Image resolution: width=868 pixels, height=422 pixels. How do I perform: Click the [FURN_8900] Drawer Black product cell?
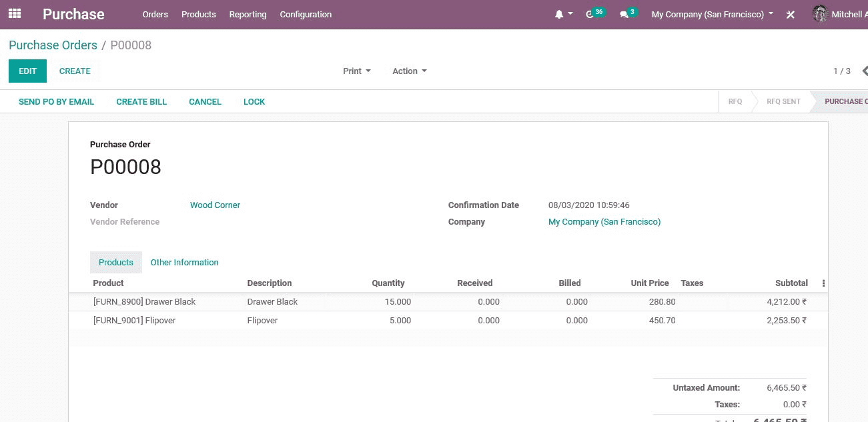tap(145, 302)
